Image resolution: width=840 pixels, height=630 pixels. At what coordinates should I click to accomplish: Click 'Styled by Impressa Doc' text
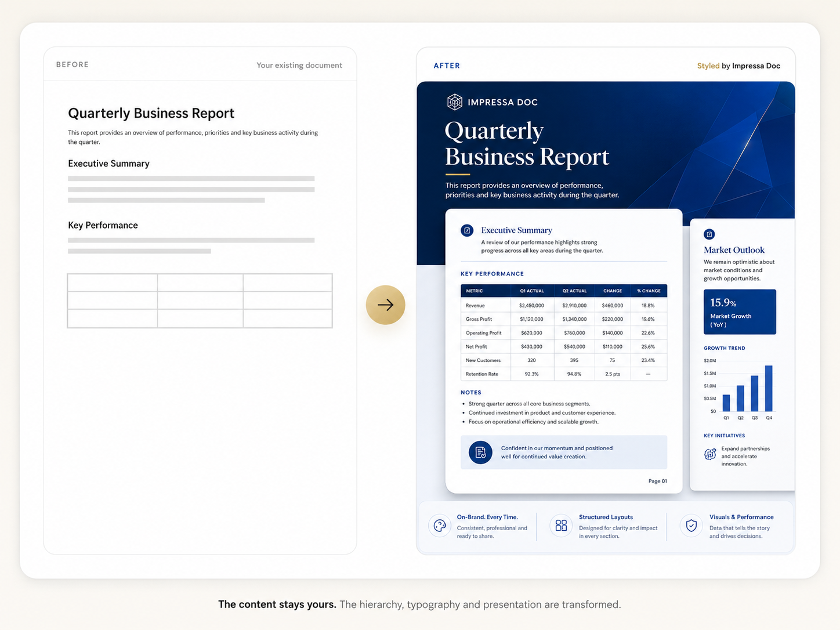click(738, 66)
